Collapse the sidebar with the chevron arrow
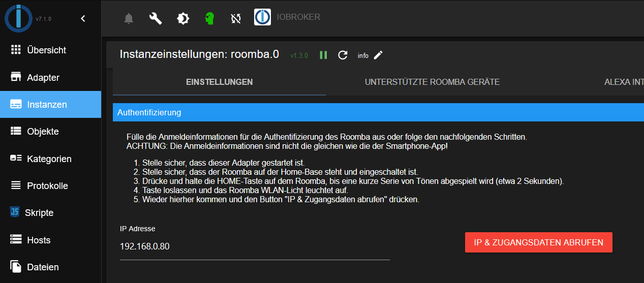 [x=83, y=19]
